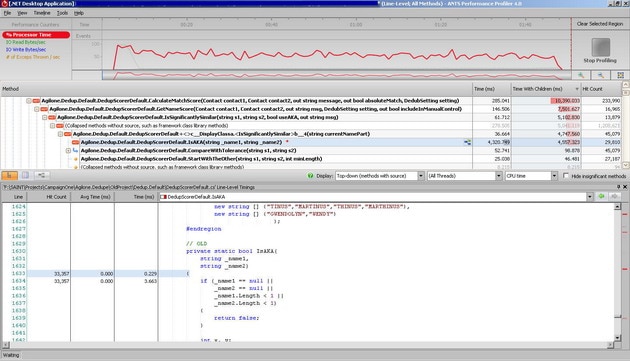Open the View menu
The height and width of the screenshot is (361, 630).
[x=22, y=13]
